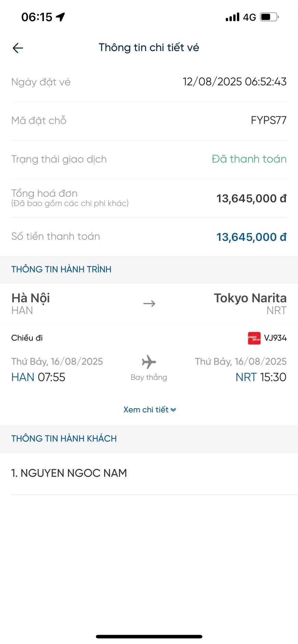Tap the Hà Nội departure city
This screenshot has width=298, height=644.
point(31,298)
